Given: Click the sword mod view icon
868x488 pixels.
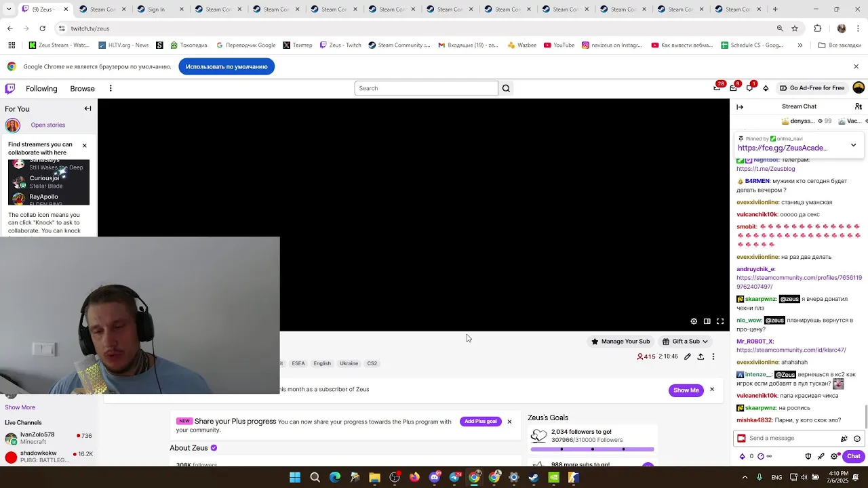Looking at the screenshot, I should pyautogui.click(x=821, y=456).
